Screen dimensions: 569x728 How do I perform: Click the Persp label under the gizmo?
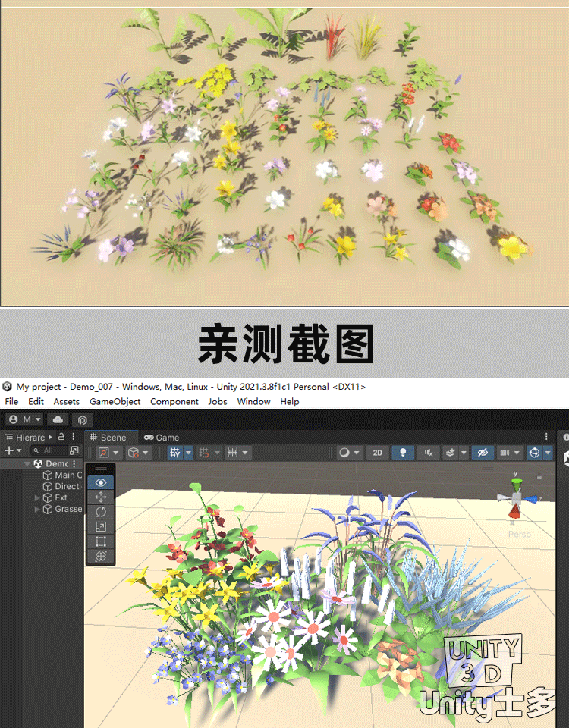tap(519, 535)
